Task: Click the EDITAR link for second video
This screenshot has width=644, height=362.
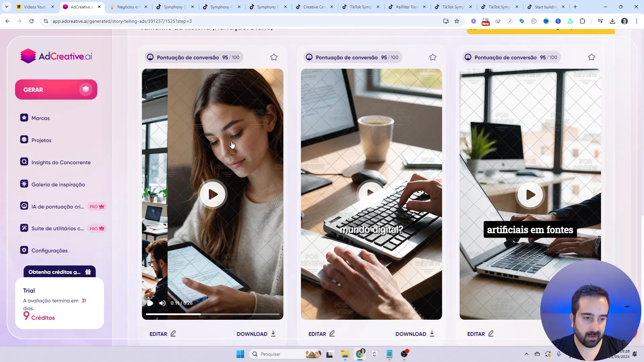Action: click(318, 334)
